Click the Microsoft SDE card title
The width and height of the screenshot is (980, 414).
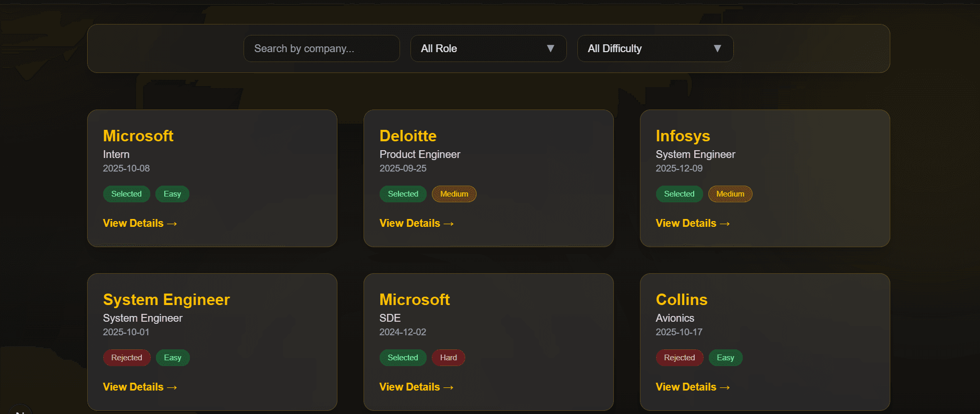(415, 299)
